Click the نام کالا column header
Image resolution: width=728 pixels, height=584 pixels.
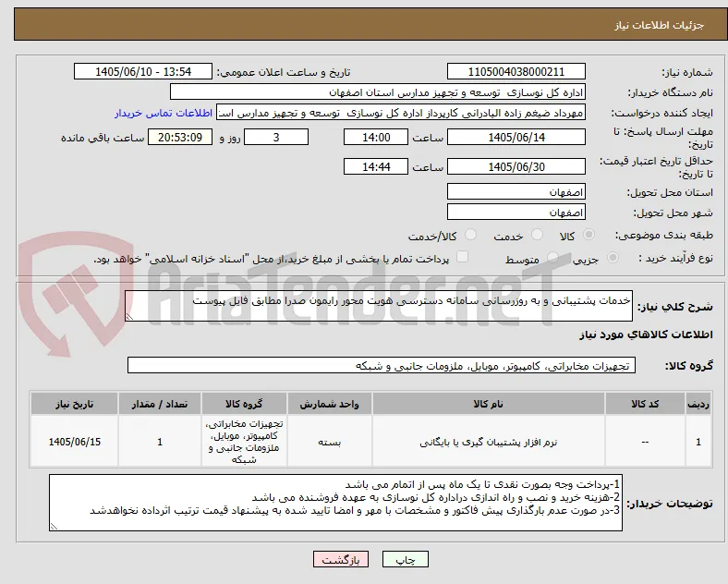[489, 404]
